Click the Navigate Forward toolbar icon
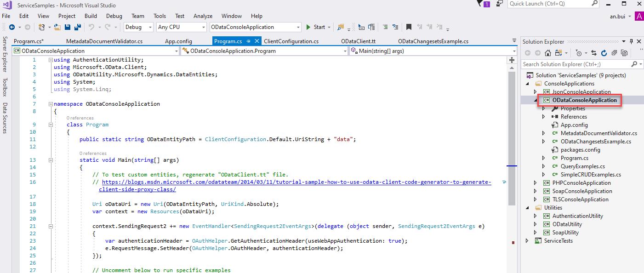 [28, 27]
